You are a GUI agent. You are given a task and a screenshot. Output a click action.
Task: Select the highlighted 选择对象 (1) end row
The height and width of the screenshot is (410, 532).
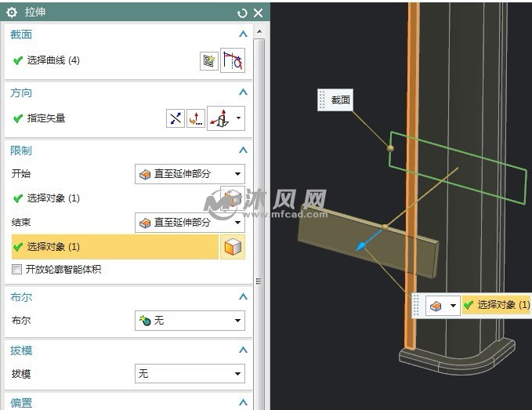[115, 247]
